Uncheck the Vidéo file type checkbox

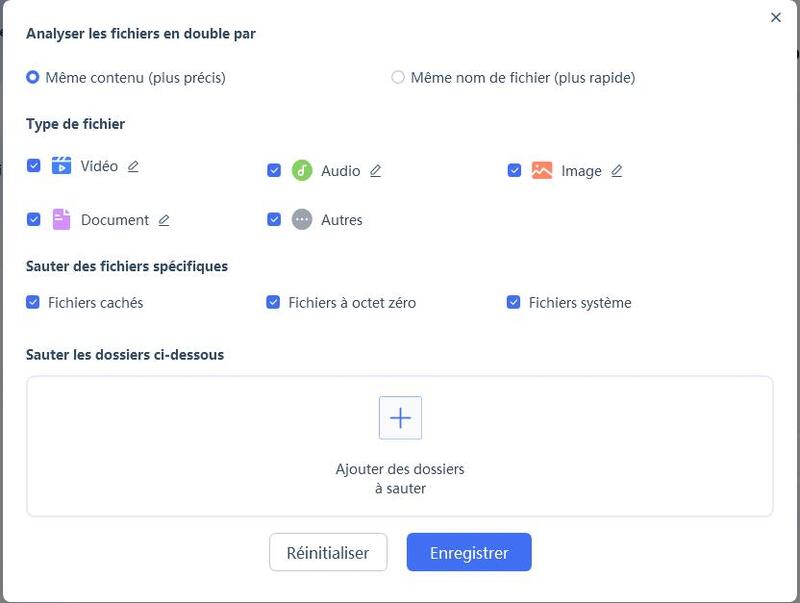tap(34, 166)
